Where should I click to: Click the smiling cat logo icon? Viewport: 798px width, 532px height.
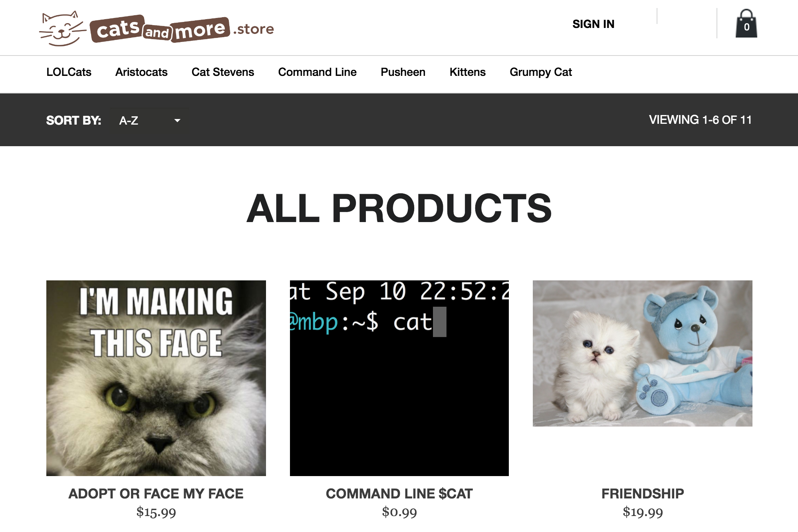(x=62, y=28)
